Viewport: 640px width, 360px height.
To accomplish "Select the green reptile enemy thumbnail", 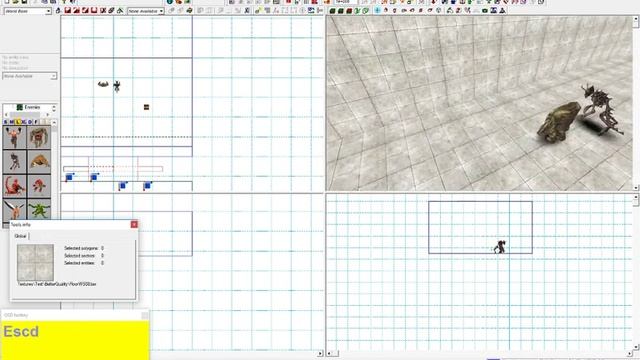I will [x=39, y=209].
